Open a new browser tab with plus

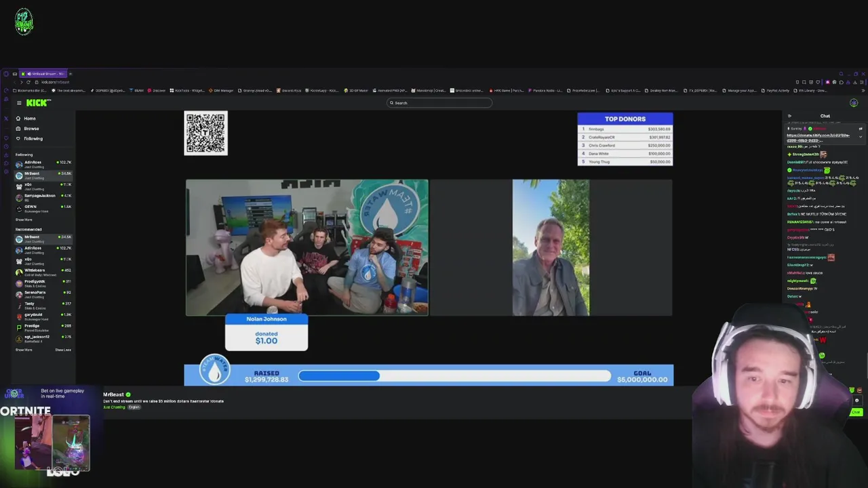click(71, 74)
